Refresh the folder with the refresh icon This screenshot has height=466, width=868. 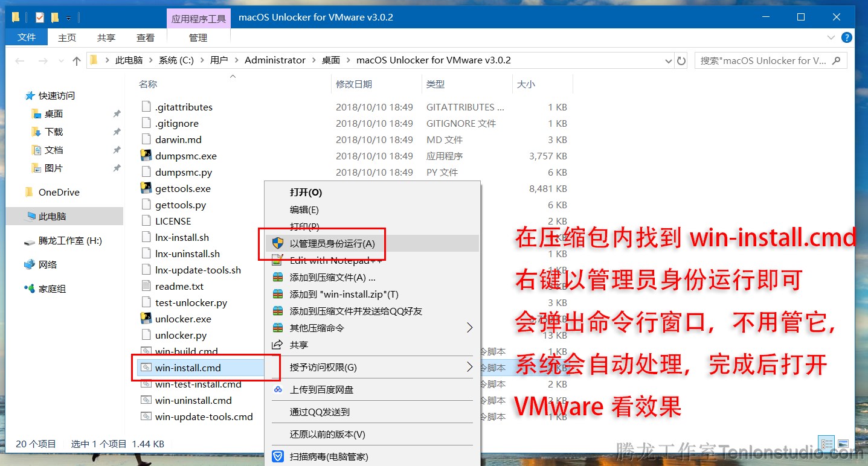(682, 60)
